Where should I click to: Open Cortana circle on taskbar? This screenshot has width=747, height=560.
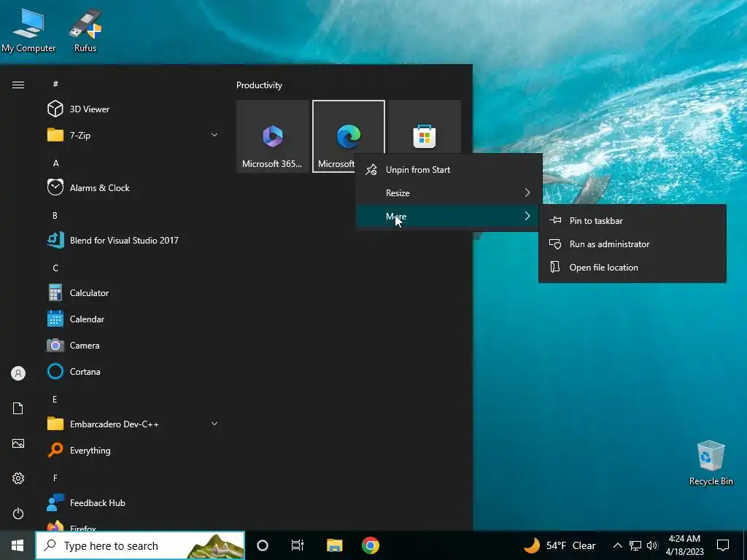click(263, 545)
